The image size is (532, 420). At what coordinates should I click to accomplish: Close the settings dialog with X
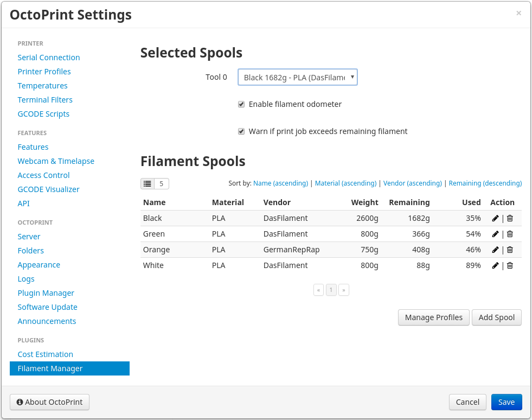[518, 13]
